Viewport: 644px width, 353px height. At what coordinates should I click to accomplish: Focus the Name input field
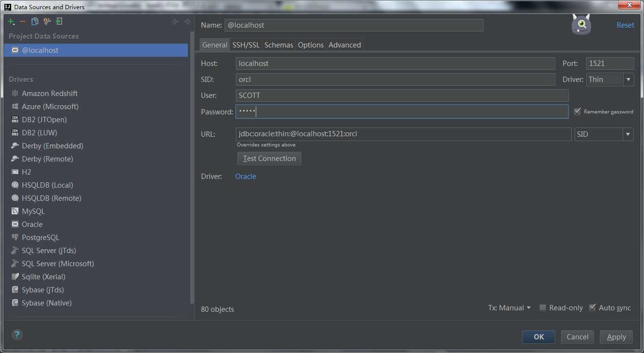(354, 25)
